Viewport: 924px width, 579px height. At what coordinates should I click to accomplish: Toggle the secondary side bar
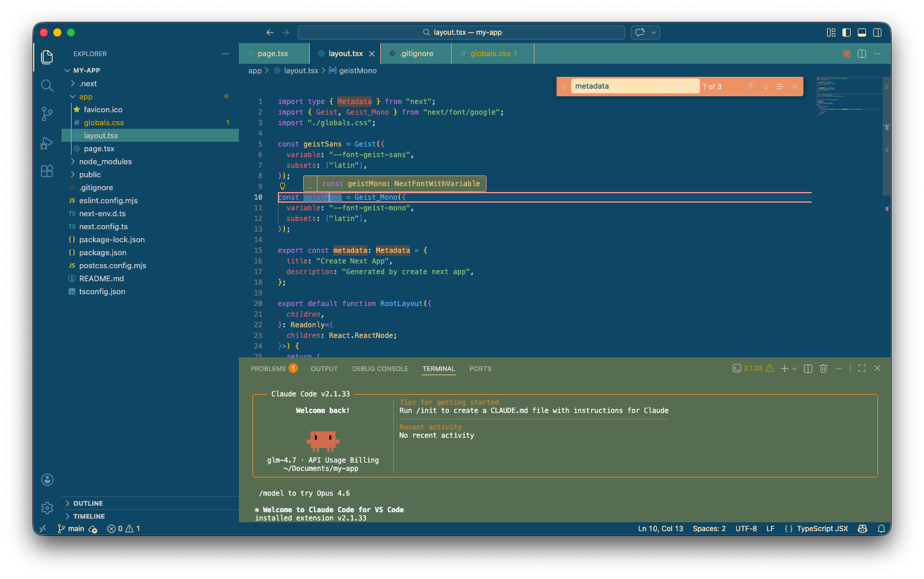877,32
